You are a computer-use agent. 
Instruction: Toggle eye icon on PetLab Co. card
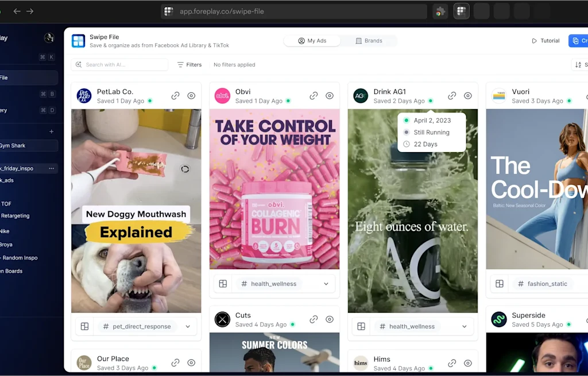pyautogui.click(x=191, y=96)
